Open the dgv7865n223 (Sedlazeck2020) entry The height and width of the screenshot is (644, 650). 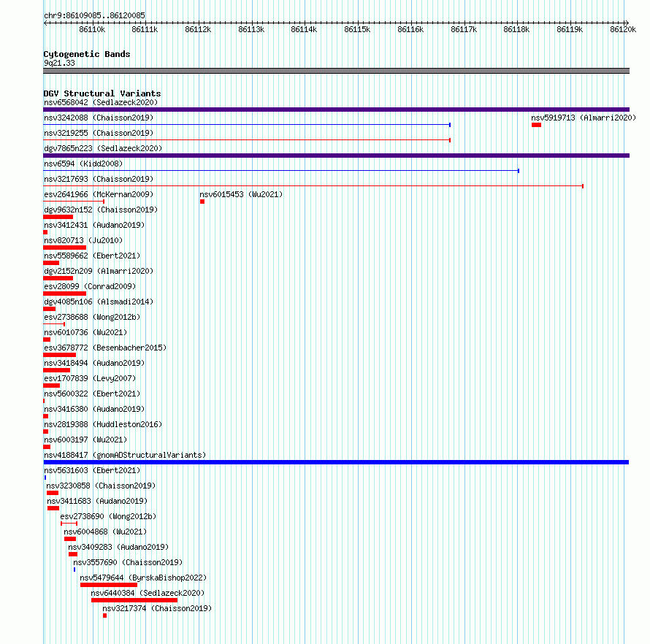pos(103,148)
